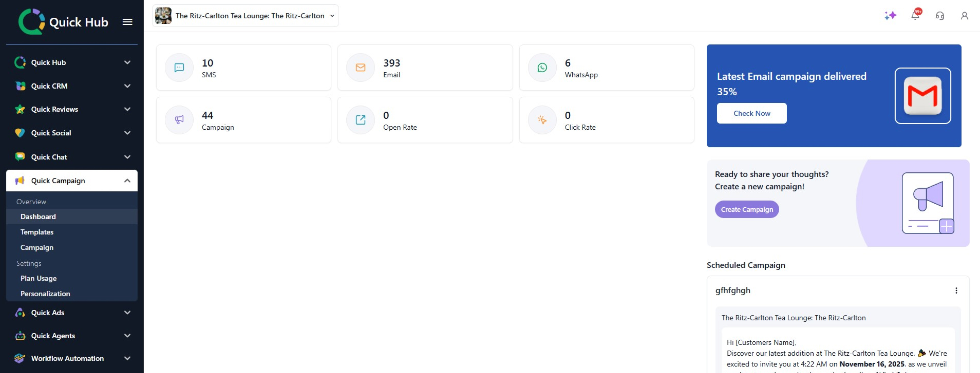The width and height of the screenshot is (980, 373).
Task: Open the notifications bell
Action: point(915,16)
